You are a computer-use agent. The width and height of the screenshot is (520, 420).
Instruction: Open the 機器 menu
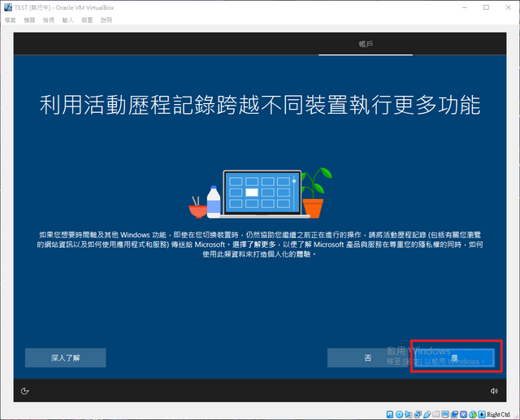29,20
